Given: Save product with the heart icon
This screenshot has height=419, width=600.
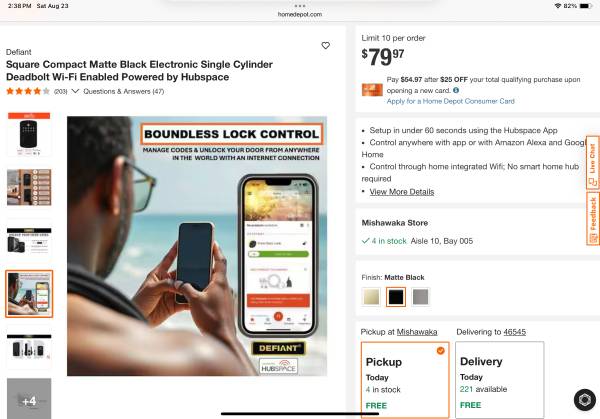Looking at the screenshot, I should [325, 46].
